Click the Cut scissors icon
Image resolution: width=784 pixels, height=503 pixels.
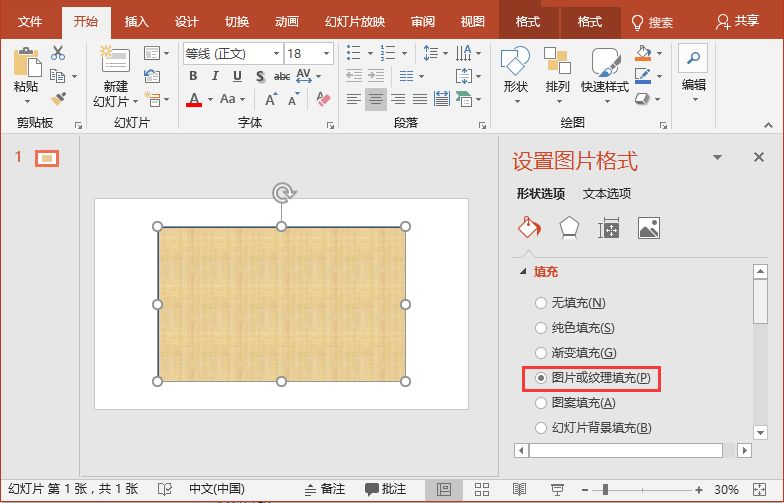58,53
